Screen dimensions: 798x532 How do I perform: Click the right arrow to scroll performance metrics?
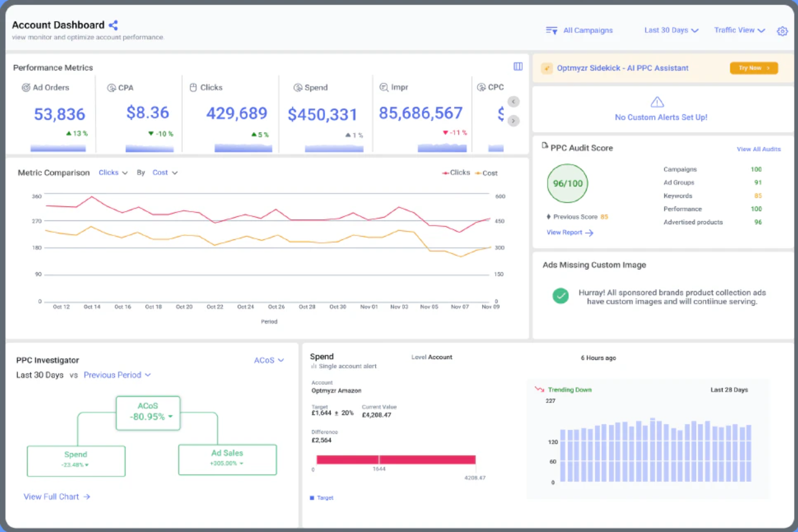(513, 121)
